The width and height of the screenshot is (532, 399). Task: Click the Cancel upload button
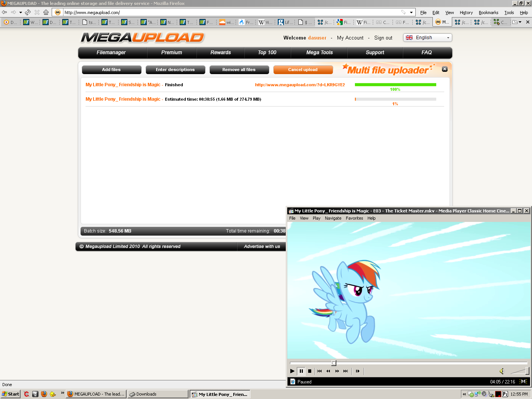(x=303, y=70)
